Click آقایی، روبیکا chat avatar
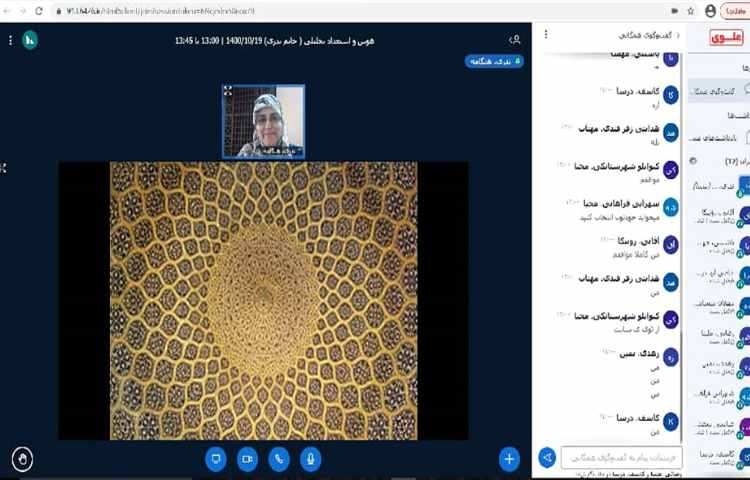Viewport: 750px width, 480px height. (671, 244)
